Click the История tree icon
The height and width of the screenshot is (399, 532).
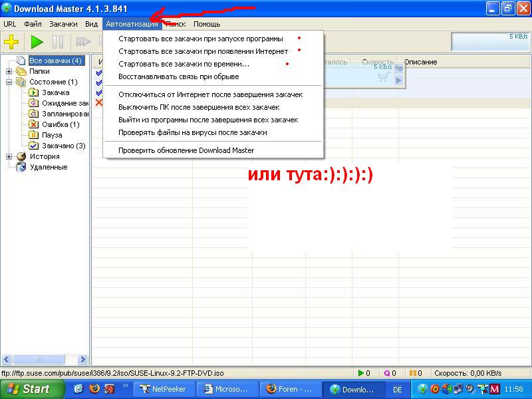21,156
